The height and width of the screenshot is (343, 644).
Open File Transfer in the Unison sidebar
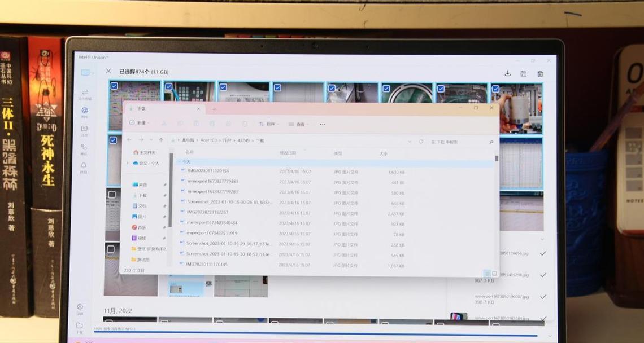tap(85, 94)
